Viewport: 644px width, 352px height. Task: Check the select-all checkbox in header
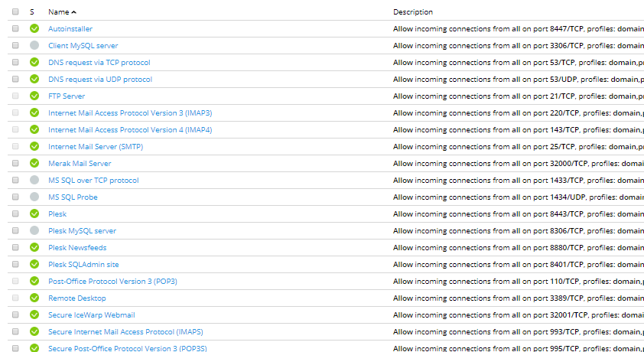(x=15, y=12)
